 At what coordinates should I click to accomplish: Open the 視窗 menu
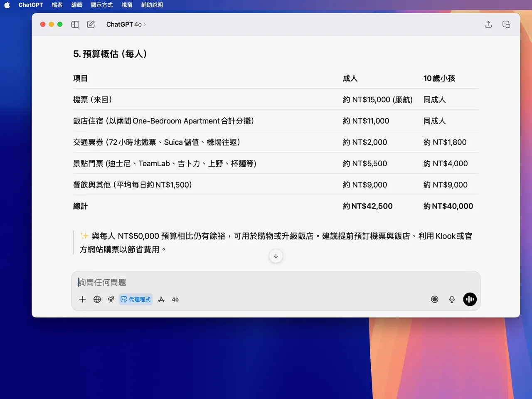127,5
